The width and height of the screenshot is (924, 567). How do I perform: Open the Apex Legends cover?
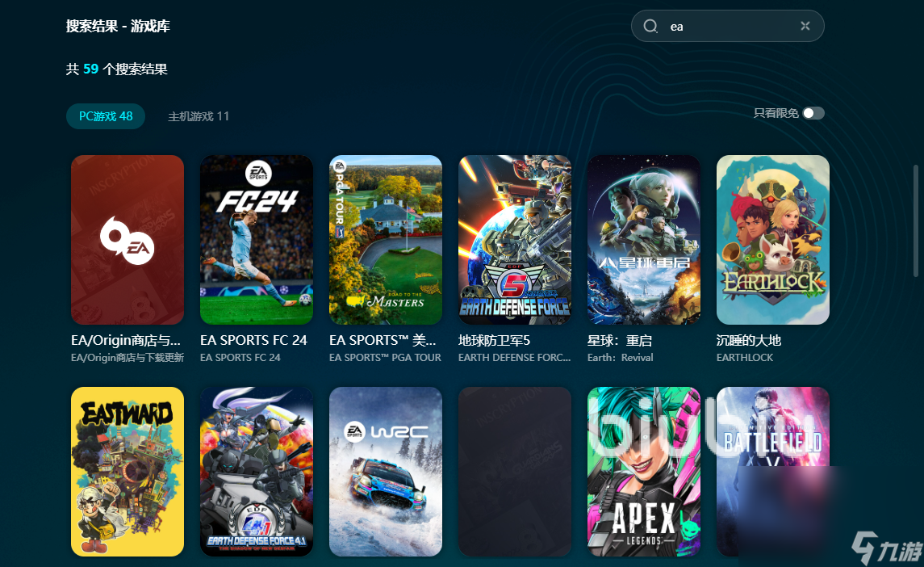coord(643,472)
